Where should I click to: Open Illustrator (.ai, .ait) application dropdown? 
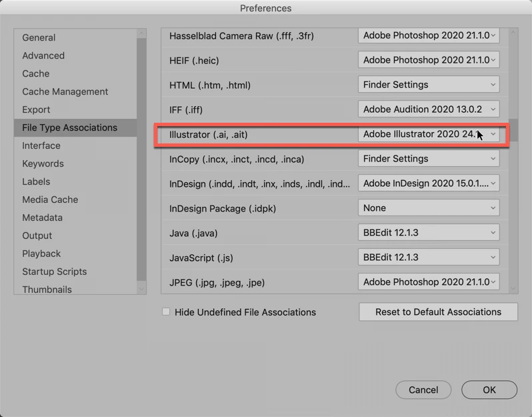(429, 134)
